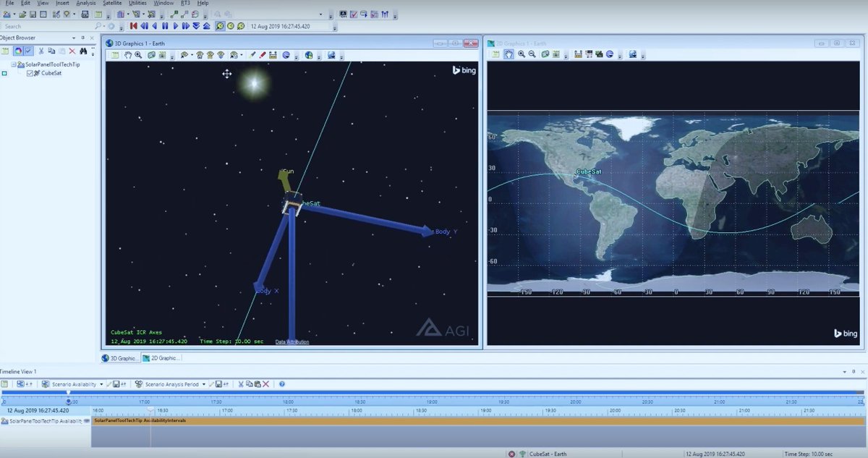Image resolution: width=868 pixels, height=458 pixels.
Task: Click properties icon in 3D Graphics toolbar
Action: point(115,55)
